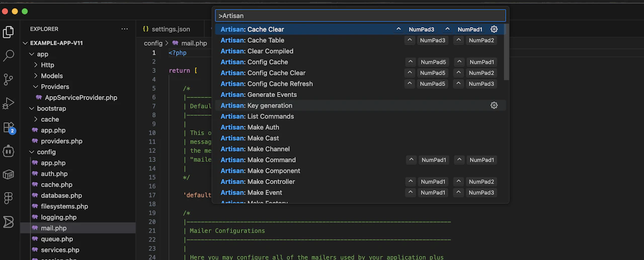Image resolution: width=644 pixels, height=260 pixels.
Task: Open the Explorer view in activity bar
Action: tap(9, 32)
